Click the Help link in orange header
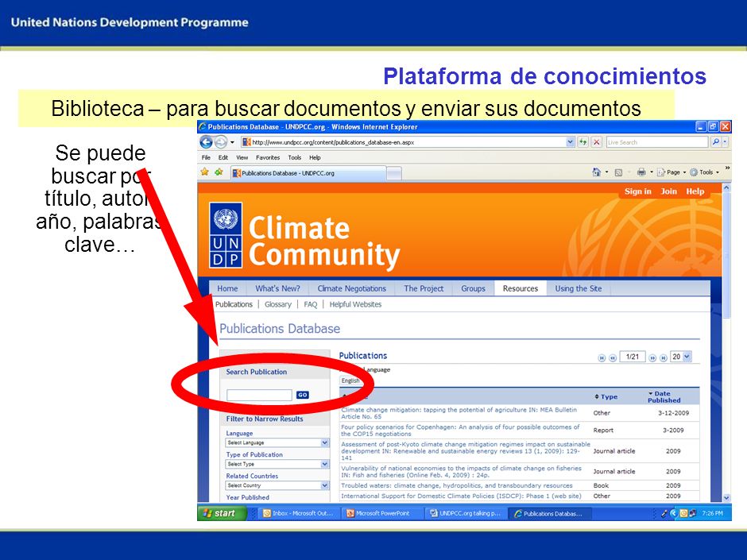 (695, 191)
